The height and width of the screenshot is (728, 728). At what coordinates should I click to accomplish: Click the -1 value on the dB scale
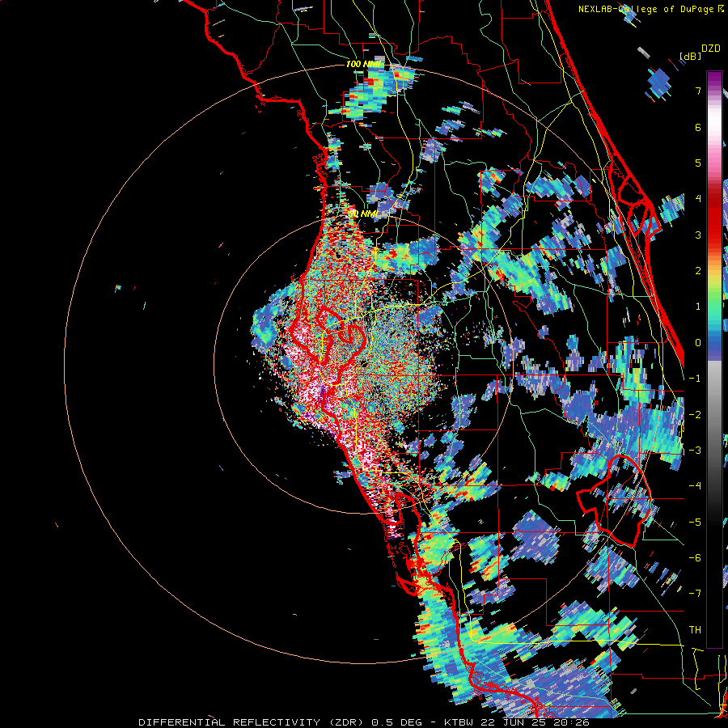[x=695, y=379]
